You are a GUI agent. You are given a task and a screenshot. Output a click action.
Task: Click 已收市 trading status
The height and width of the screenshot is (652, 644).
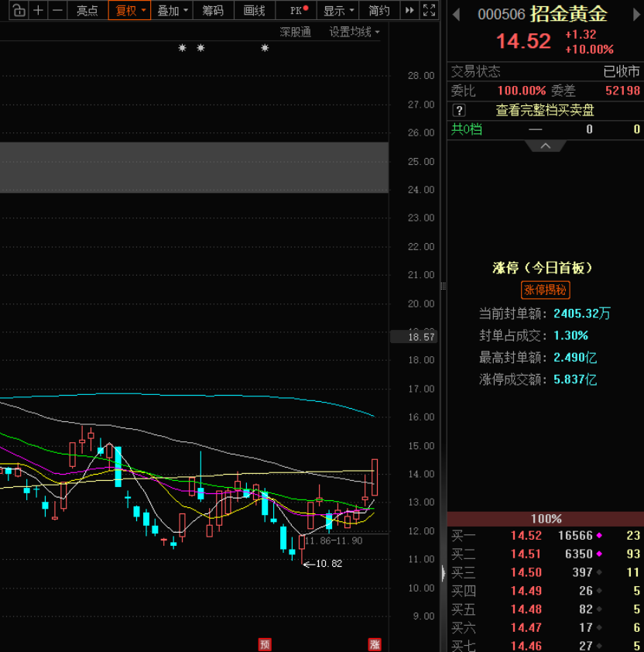point(622,71)
